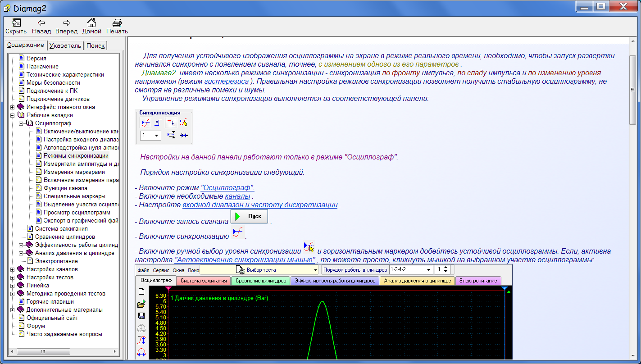Expand the Настройки каналов node
Viewport: 641px width, 364px height.
tap(13, 269)
